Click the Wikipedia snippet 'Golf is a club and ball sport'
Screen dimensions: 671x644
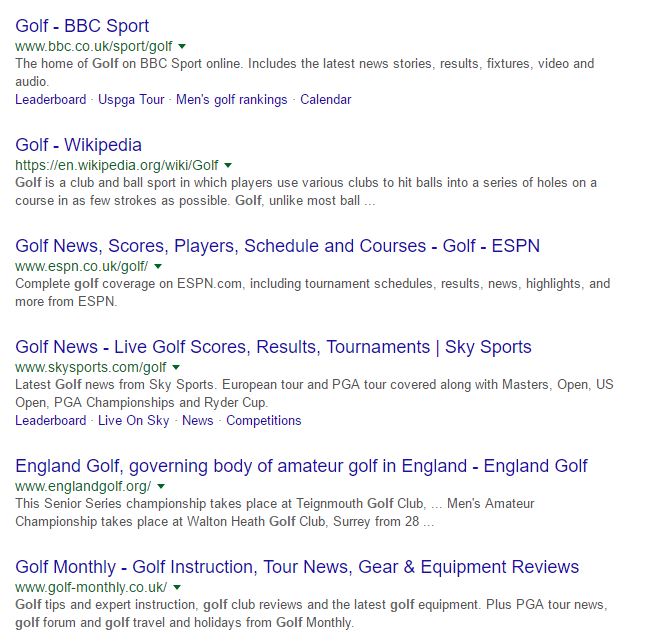(x=95, y=182)
